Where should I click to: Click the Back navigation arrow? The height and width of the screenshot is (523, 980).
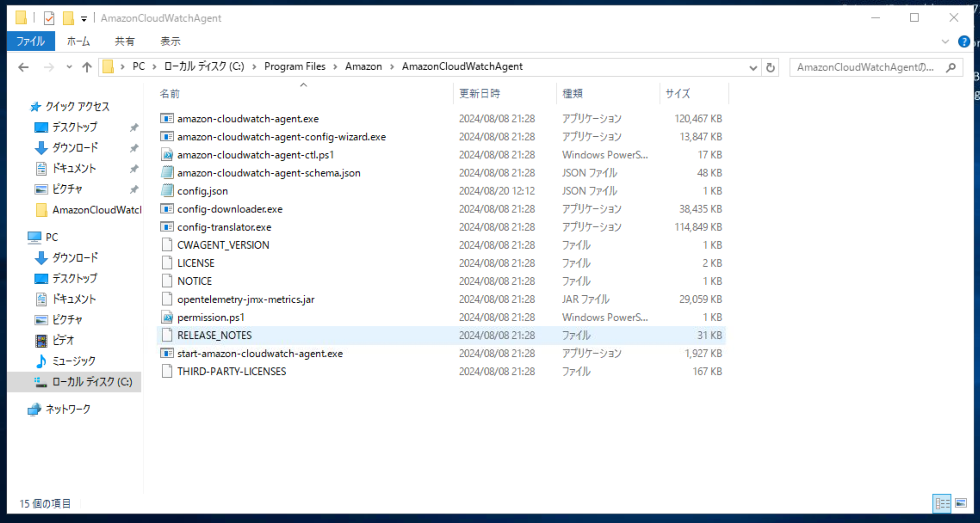point(24,67)
